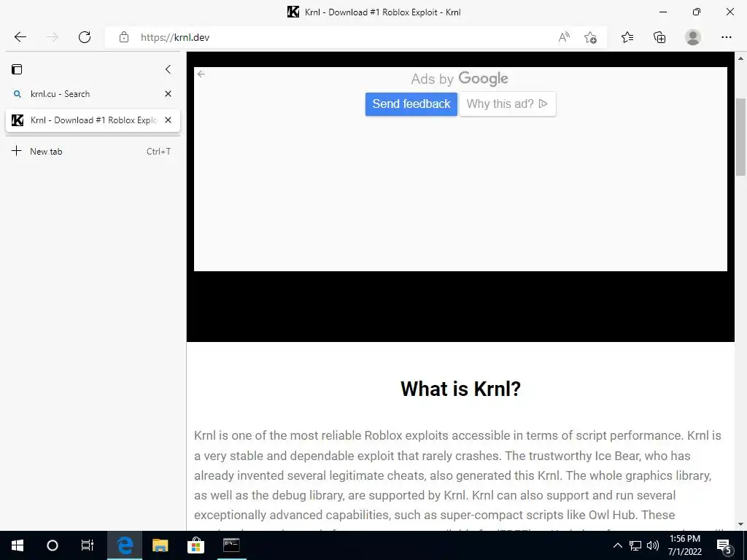This screenshot has width=747, height=560.
Task: Close the Krnl Download tab
Action: (x=168, y=120)
